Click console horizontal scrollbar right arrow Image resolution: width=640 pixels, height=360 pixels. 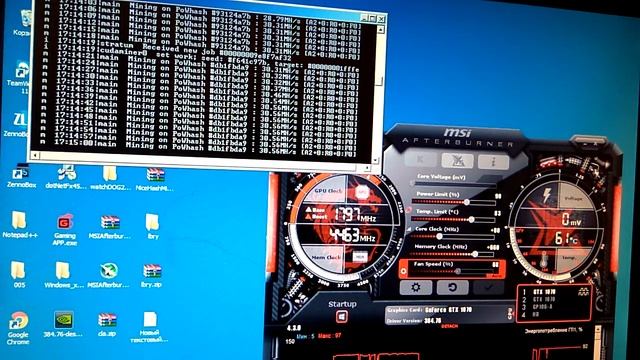click(367, 168)
